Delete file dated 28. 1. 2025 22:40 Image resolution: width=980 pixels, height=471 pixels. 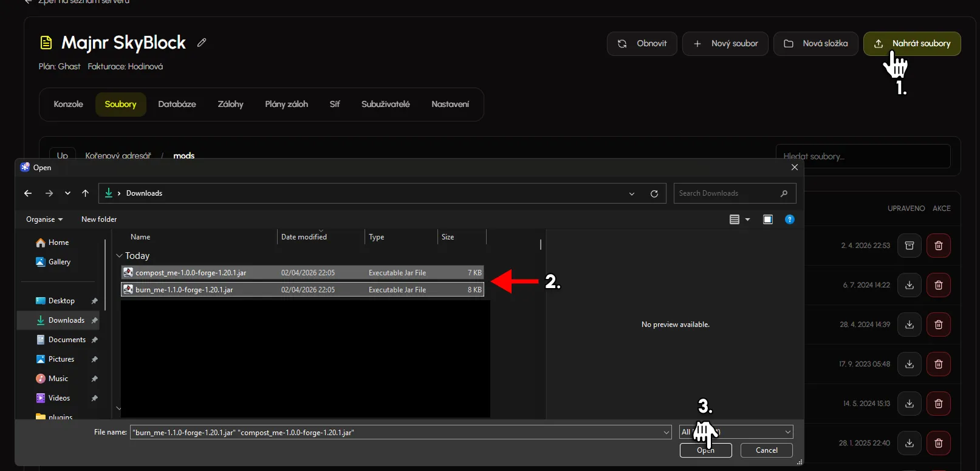pyautogui.click(x=939, y=443)
